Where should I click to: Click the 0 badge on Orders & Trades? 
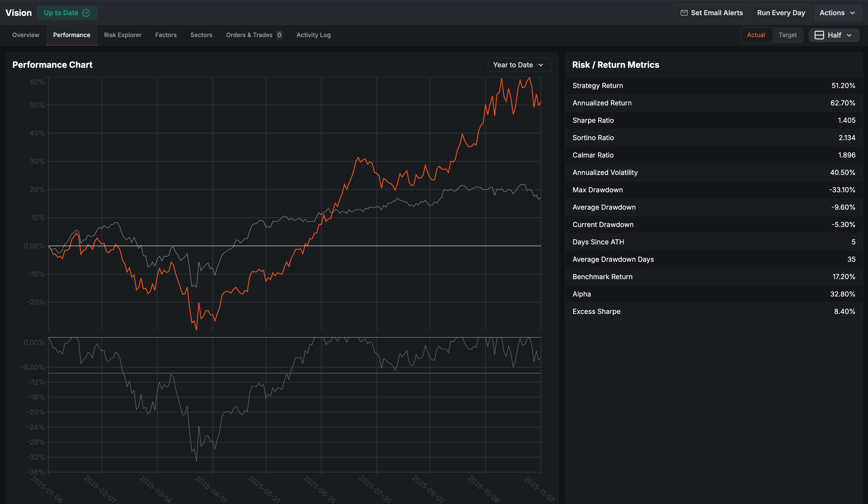tap(279, 35)
